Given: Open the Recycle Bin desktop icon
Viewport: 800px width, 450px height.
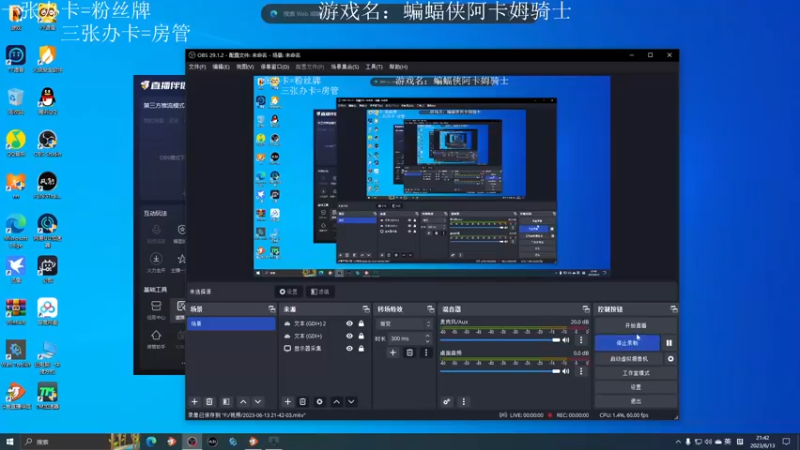Looking at the screenshot, I should click(16, 101).
